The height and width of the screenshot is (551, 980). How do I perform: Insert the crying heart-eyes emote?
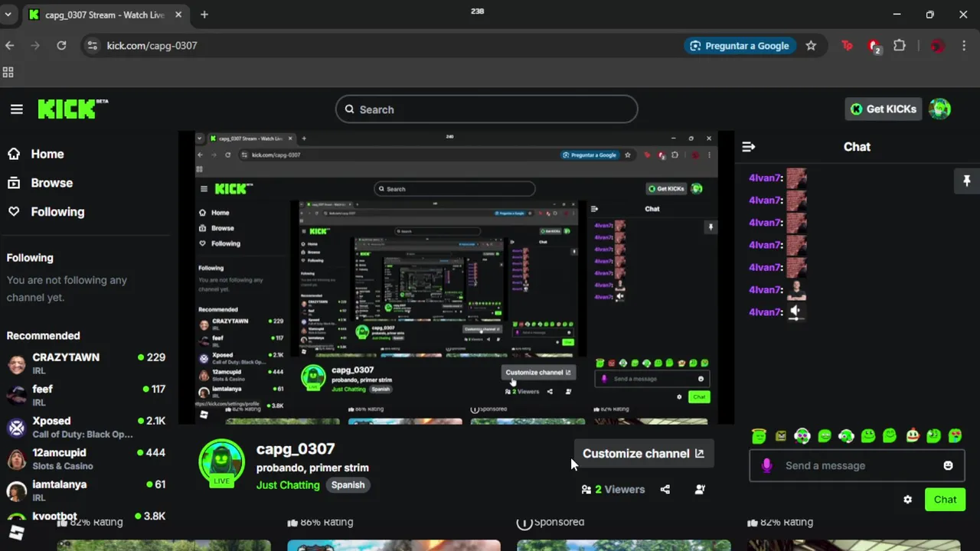[x=955, y=436]
